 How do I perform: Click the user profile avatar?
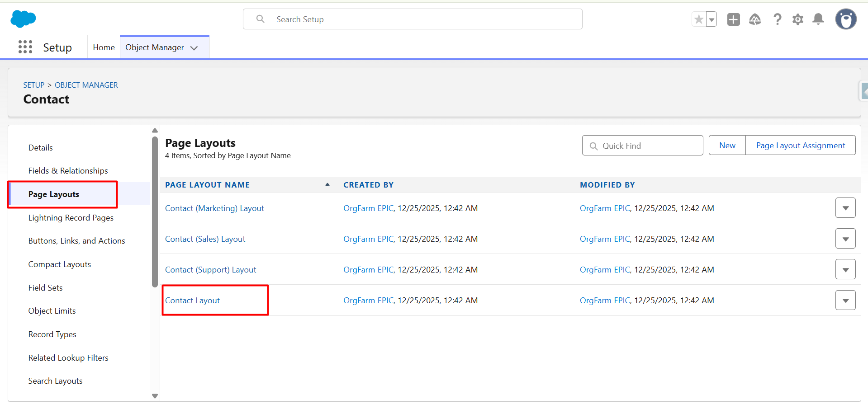[845, 19]
